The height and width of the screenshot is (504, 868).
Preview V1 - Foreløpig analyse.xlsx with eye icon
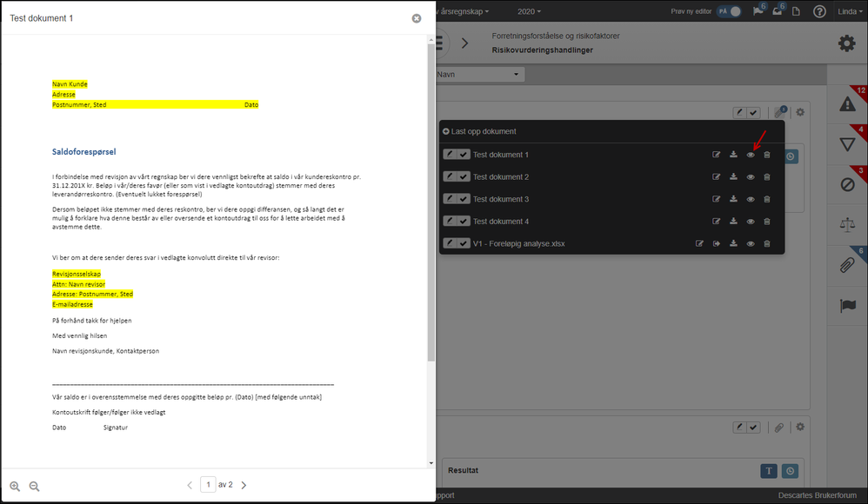click(x=751, y=243)
